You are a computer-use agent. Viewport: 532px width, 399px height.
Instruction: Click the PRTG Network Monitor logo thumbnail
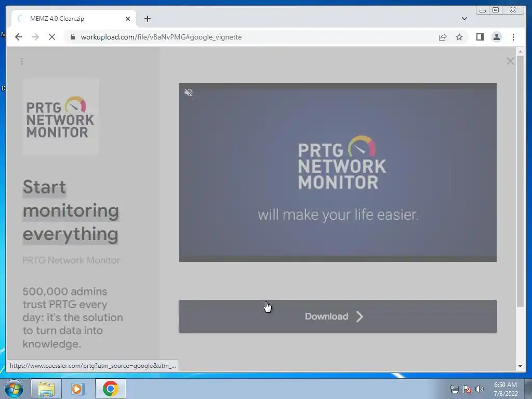[60, 117]
